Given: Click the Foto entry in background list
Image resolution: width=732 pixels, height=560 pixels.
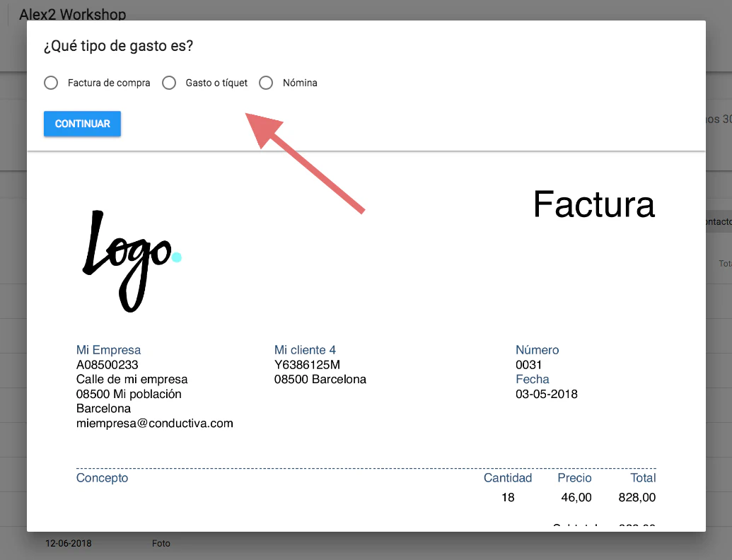Looking at the screenshot, I should (161, 544).
